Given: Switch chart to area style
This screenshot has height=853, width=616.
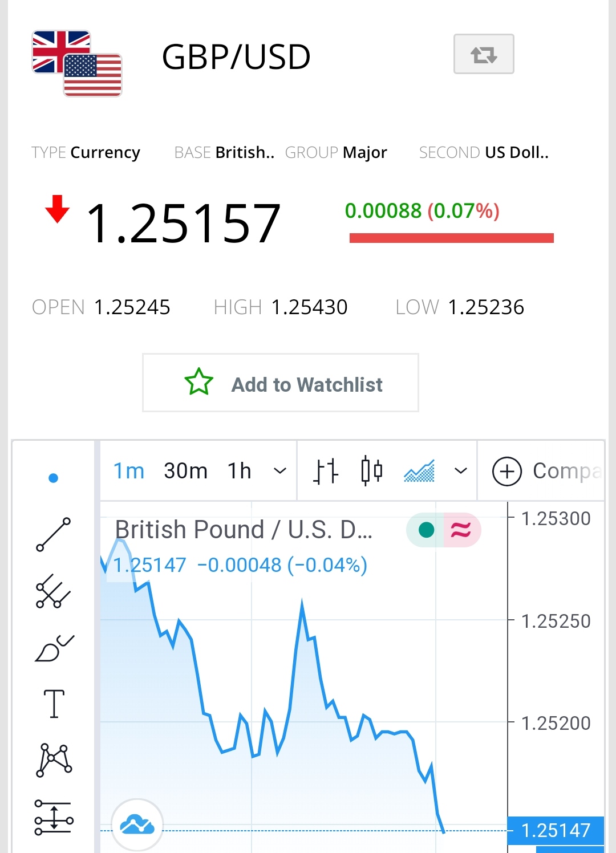Looking at the screenshot, I should pos(419,471).
